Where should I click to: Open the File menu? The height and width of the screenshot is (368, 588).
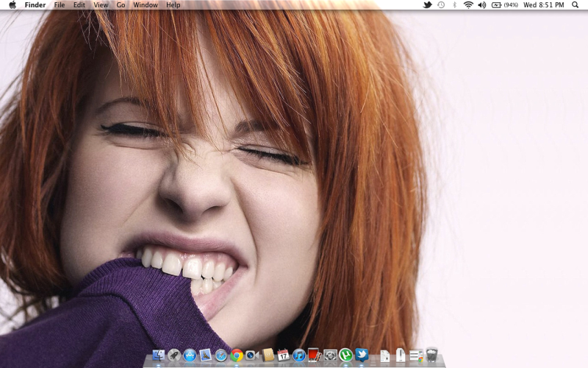pyautogui.click(x=60, y=5)
